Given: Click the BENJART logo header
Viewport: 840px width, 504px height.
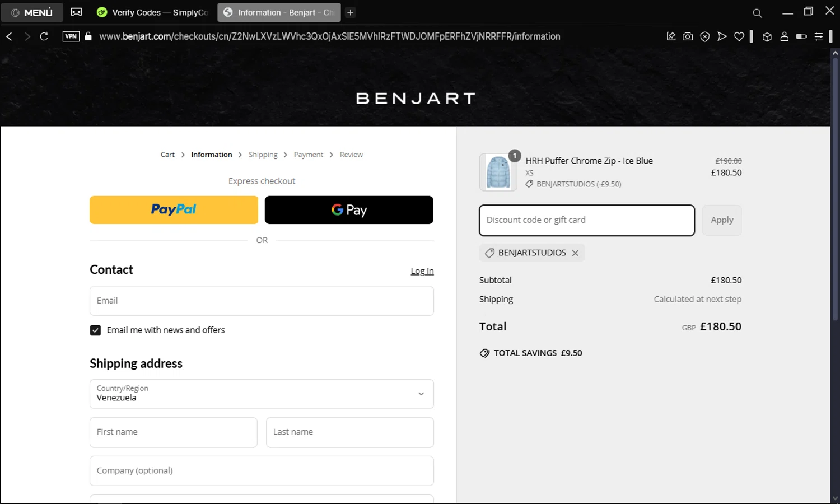Looking at the screenshot, I should [416, 99].
